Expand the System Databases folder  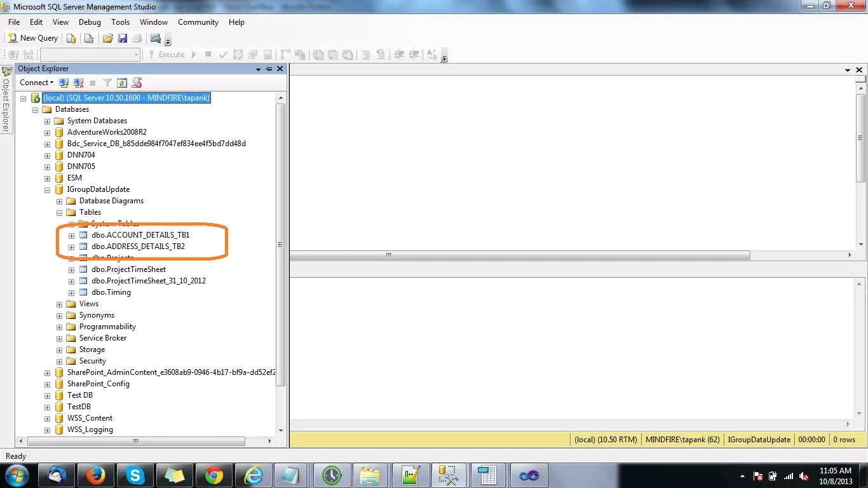47,121
